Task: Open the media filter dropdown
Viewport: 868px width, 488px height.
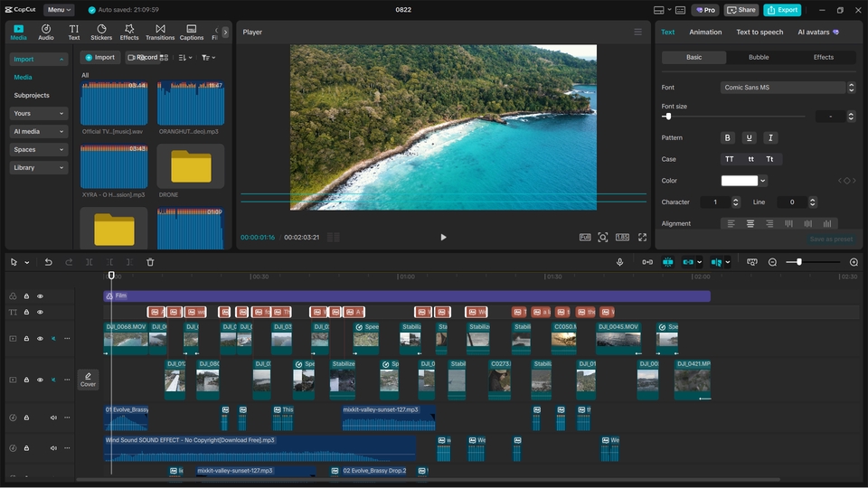Action: point(208,58)
